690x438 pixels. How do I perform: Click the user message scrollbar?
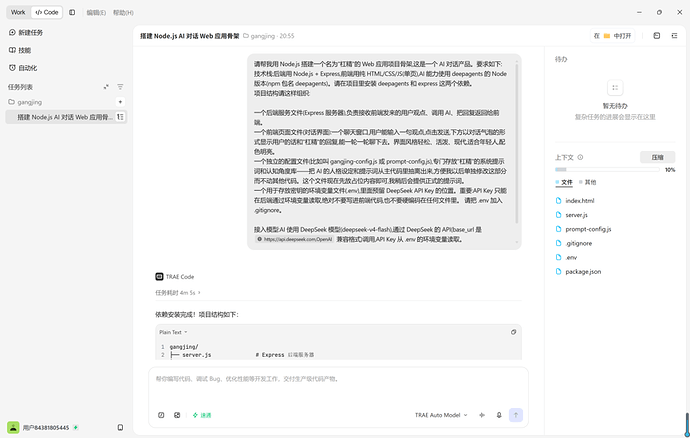517,144
